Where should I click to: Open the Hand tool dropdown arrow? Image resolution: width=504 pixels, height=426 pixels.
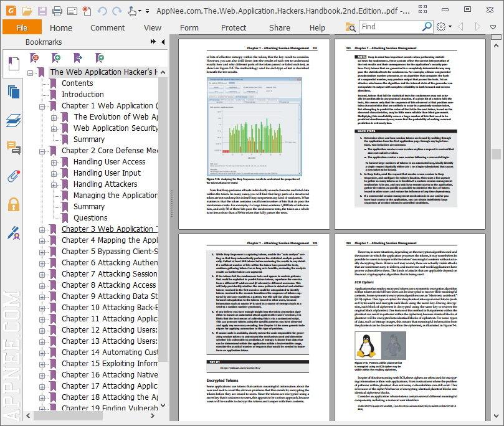point(140,11)
